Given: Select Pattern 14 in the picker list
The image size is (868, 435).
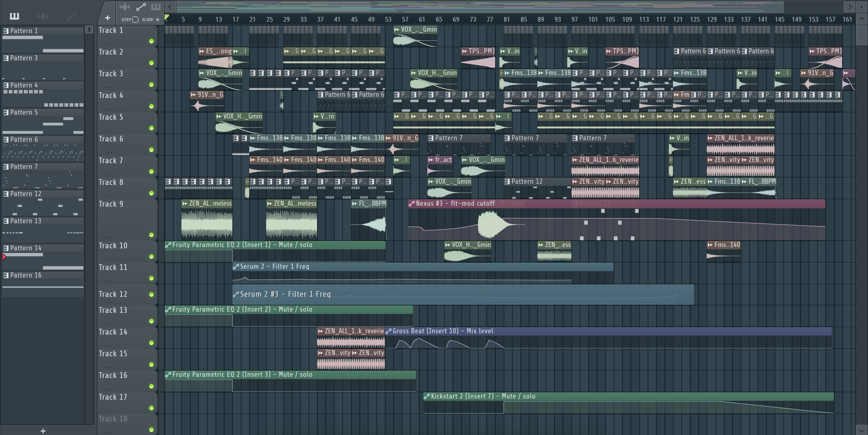Looking at the screenshot, I should pyautogui.click(x=43, y=248).
